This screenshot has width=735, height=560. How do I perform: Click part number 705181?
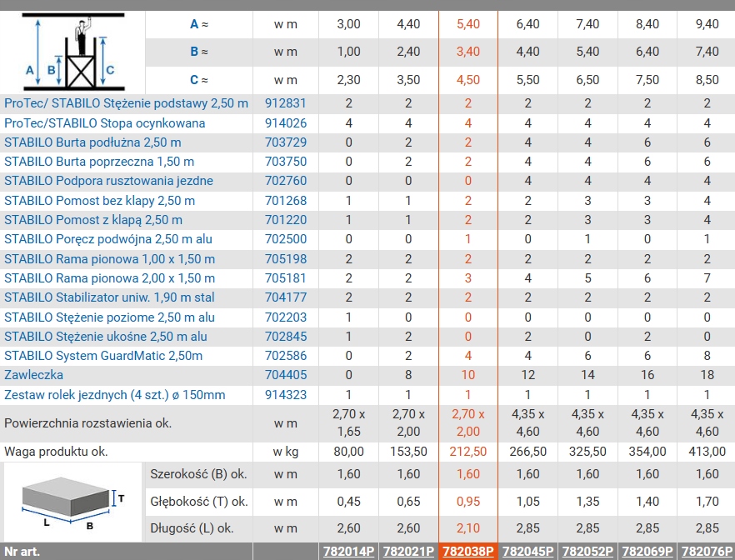(x=286, y=277)
